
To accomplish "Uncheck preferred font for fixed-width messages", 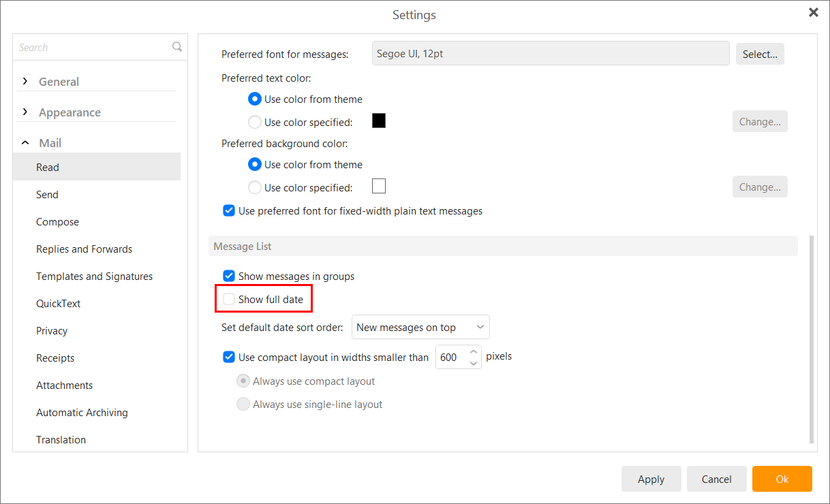I will (228, 210).
